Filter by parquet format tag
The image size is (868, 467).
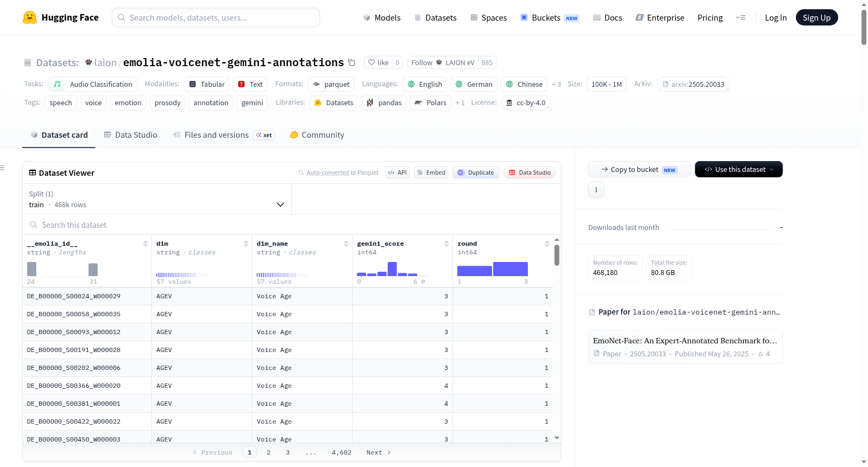(331, 84)
